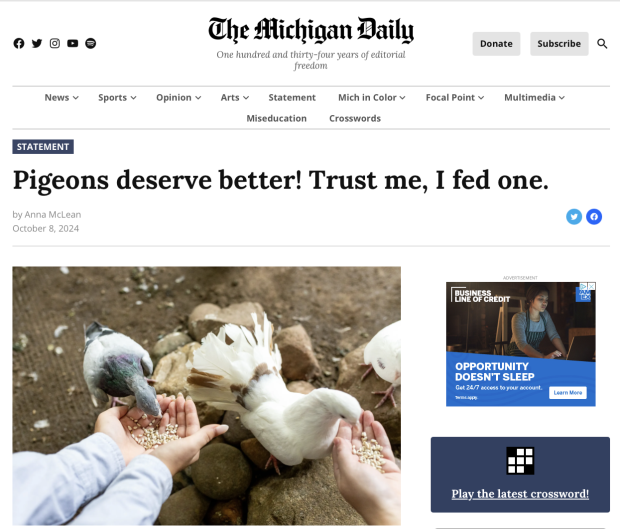620x529 pixels.
Task: Expand the Mich in Color dropdown
Action: point(372,98)
